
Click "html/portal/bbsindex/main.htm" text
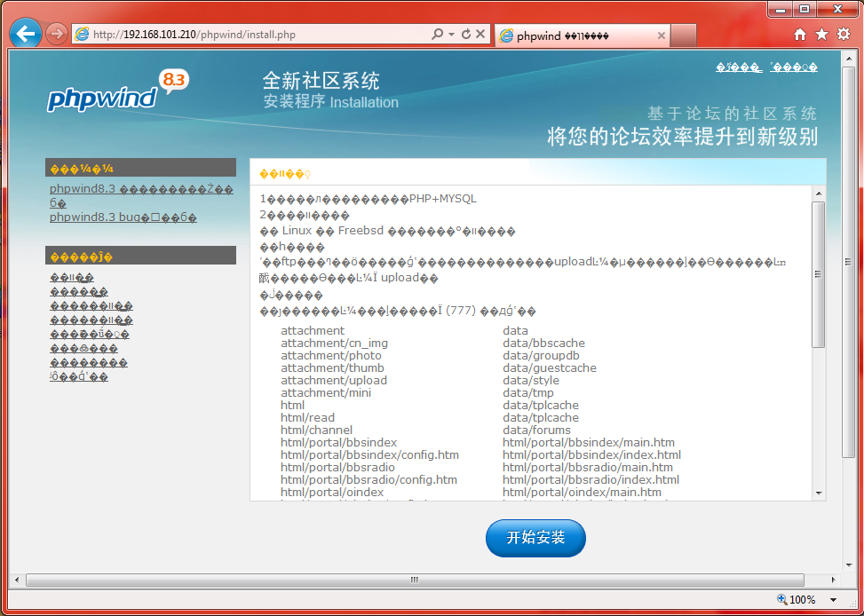(x=589, y=442)
